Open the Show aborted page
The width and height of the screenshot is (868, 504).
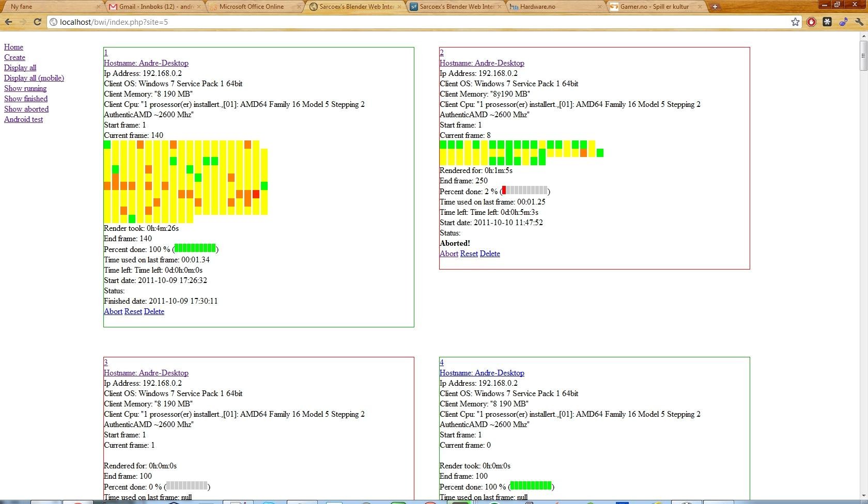(x=26, y=109)
